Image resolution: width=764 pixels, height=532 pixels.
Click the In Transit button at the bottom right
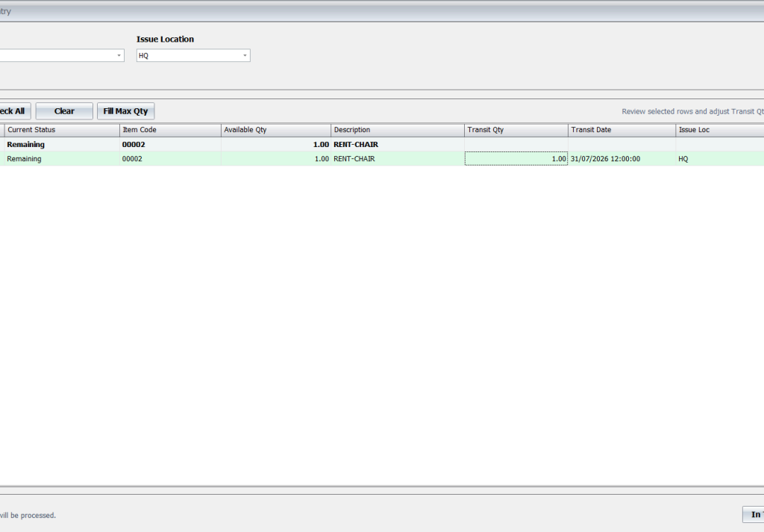pyautogui.click(x=754, y=514)
